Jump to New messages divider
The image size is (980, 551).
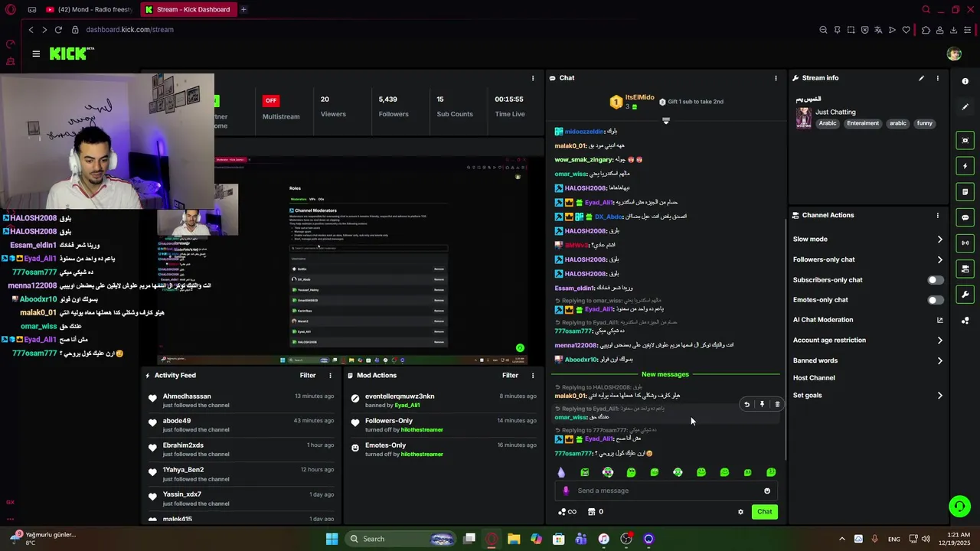[x=665, y=374]
